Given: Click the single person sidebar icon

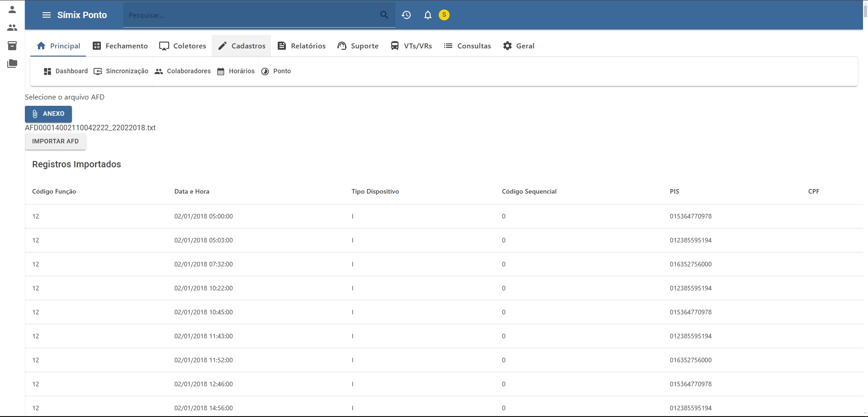Looking at the screenshot, I should pos(12,9).
